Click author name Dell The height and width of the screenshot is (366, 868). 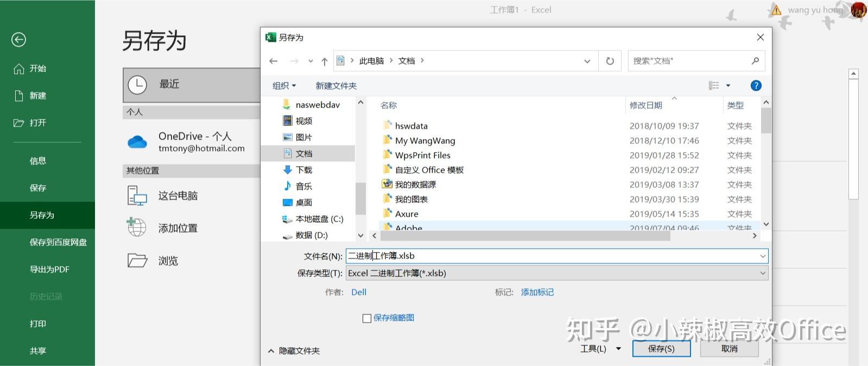(359, 292)
